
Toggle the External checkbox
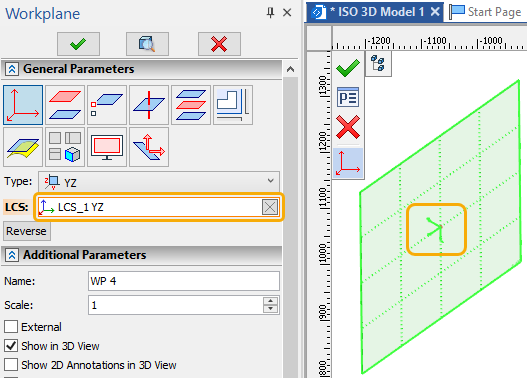point(11,327)
